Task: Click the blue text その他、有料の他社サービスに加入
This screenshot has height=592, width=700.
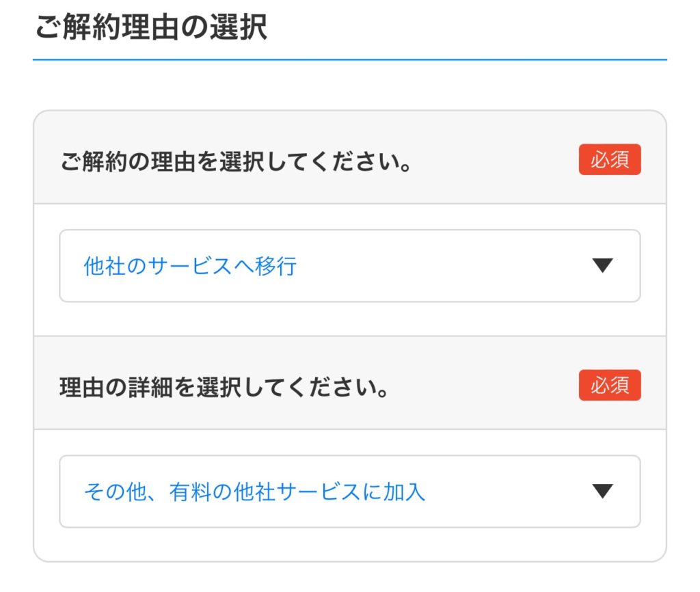Action: (x=254, y=492)
